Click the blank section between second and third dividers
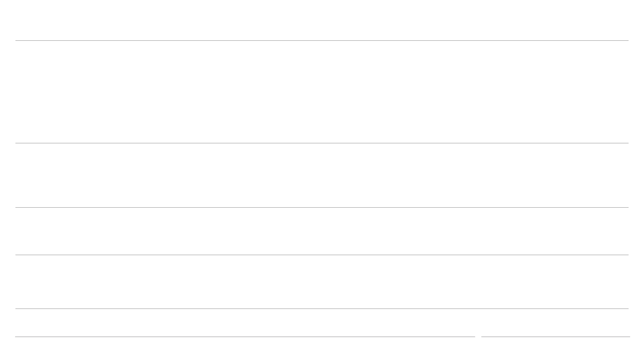The image size is (644, 362). click(322, 175)
